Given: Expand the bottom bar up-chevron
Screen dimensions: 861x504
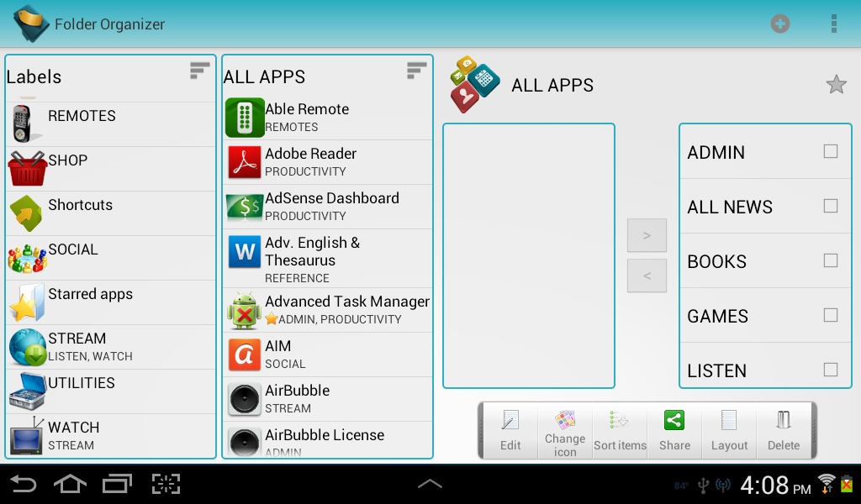Looking at the screenshot, I should [430, 483].
